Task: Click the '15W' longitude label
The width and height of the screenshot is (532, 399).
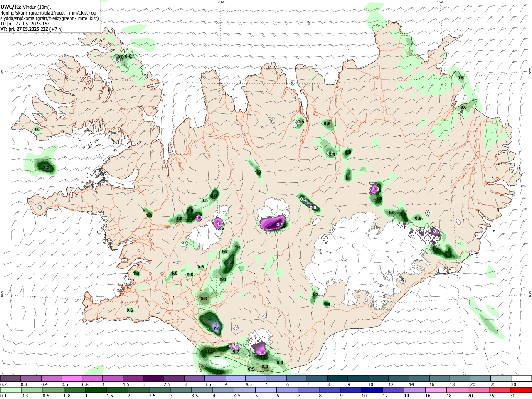Action: click(440, 2)
